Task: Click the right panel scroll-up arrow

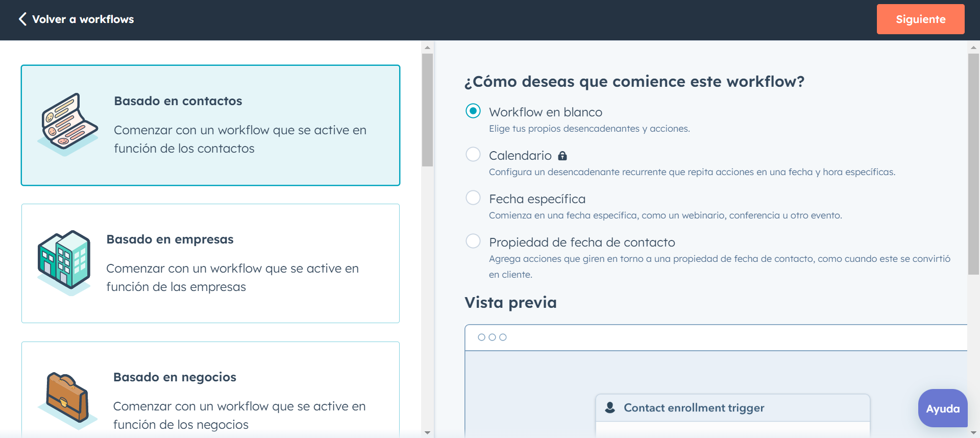Action: (973, 47)
